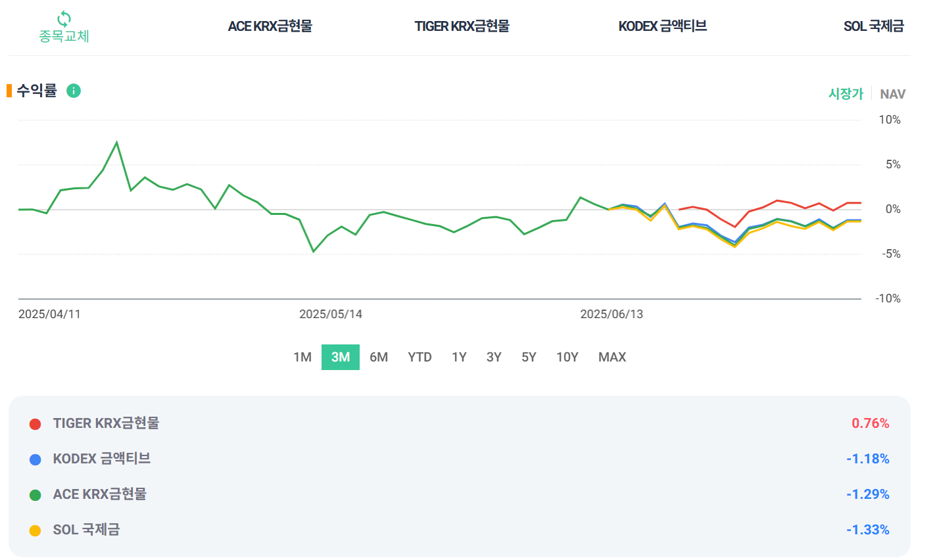Select the 1Y period tab
Image resolution: width=937 pixels, height=560 pixels.
[x=459, y=357]
